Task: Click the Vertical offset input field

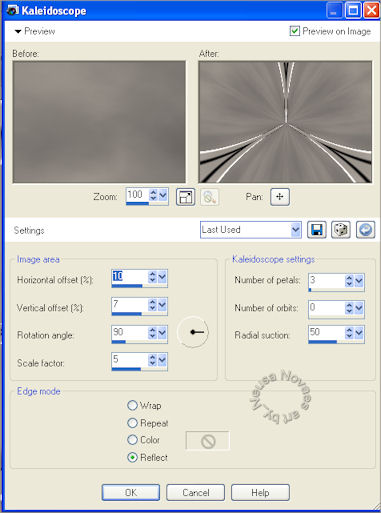Action: point(129,304)
